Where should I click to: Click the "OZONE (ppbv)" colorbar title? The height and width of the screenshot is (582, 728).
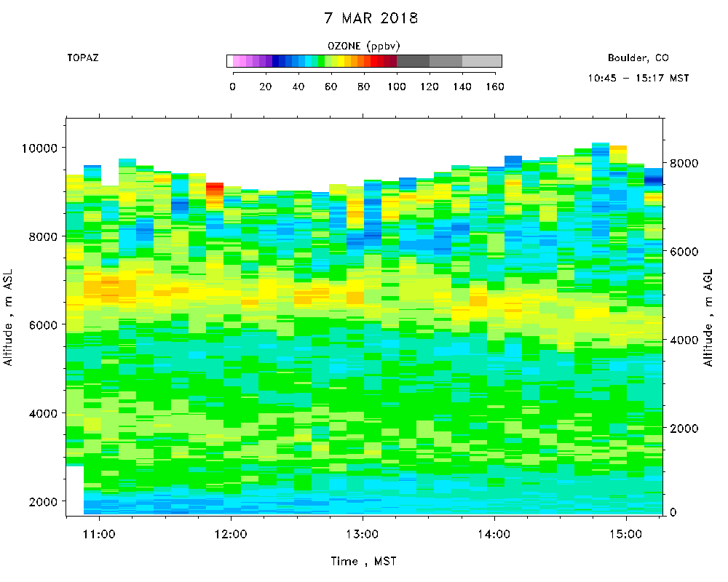pyautogui.click(x=363, y=46)
